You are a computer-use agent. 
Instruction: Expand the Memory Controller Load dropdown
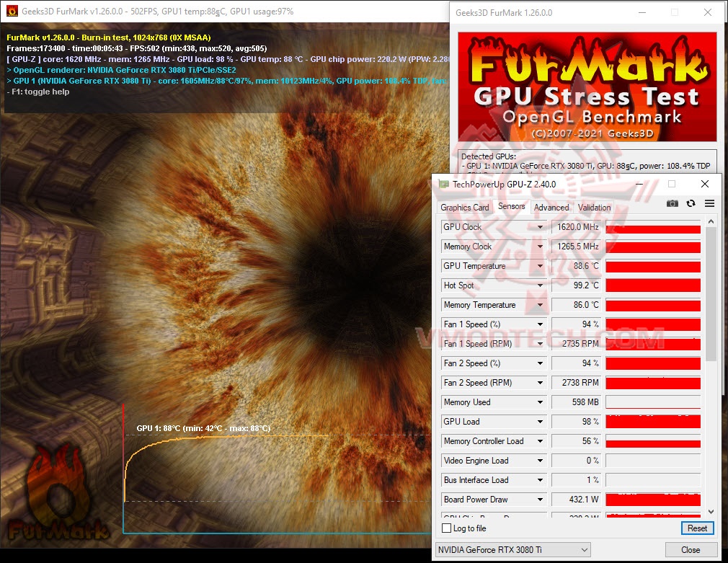540,441
